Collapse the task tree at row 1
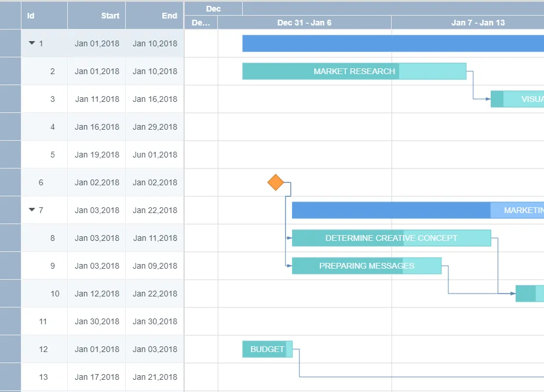Image resolution: width=544 pixels, height=392 pixels. (x=32, y=43)
